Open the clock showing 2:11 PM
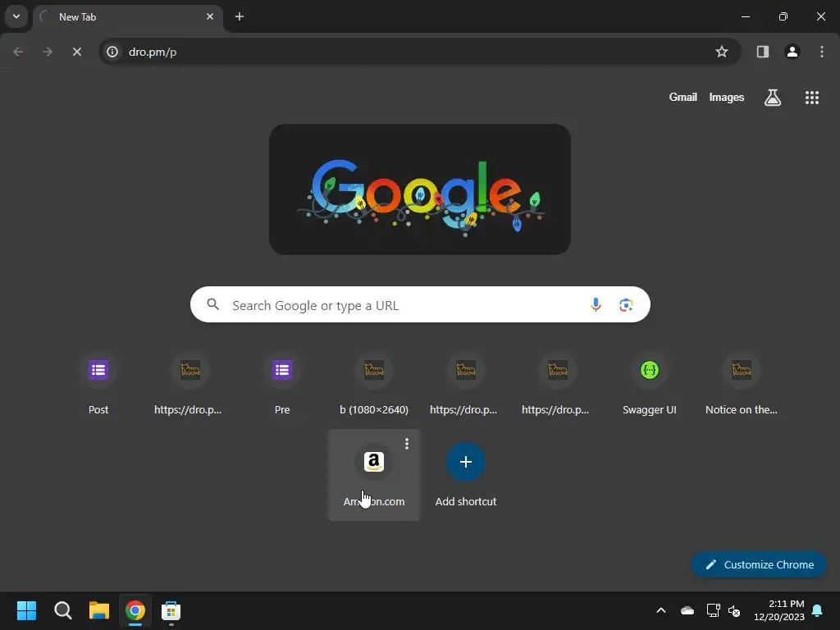840x630 pixels. coord(779,610)
